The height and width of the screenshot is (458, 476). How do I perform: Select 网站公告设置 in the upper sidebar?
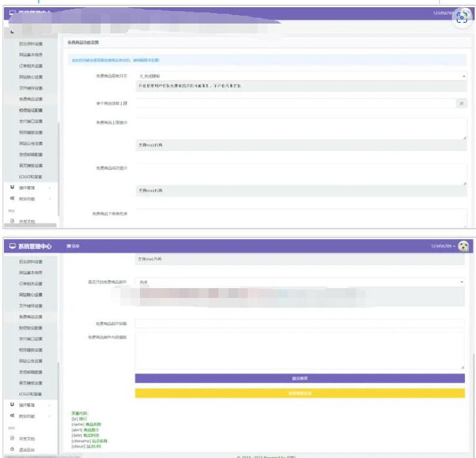(x=31, y=143)
